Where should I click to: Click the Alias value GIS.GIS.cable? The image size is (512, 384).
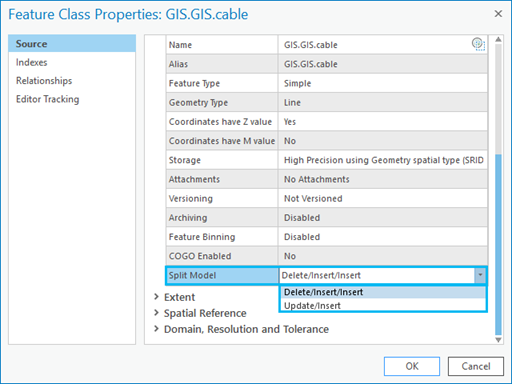coord(311,64)
